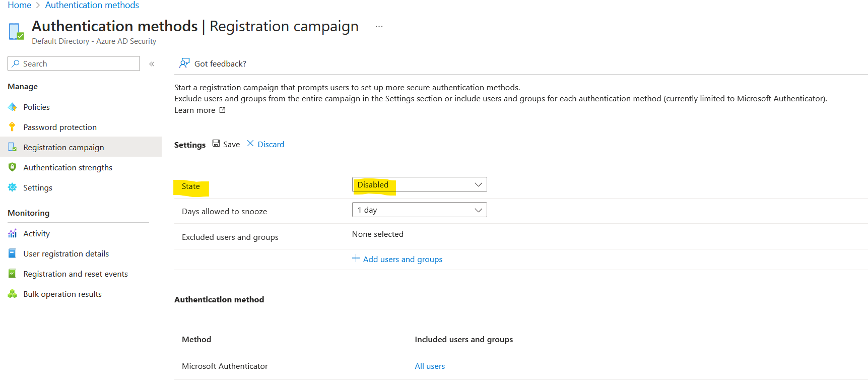Click the Bulk operation results icon
Screen dimensions: 868x386
point(13,294)
